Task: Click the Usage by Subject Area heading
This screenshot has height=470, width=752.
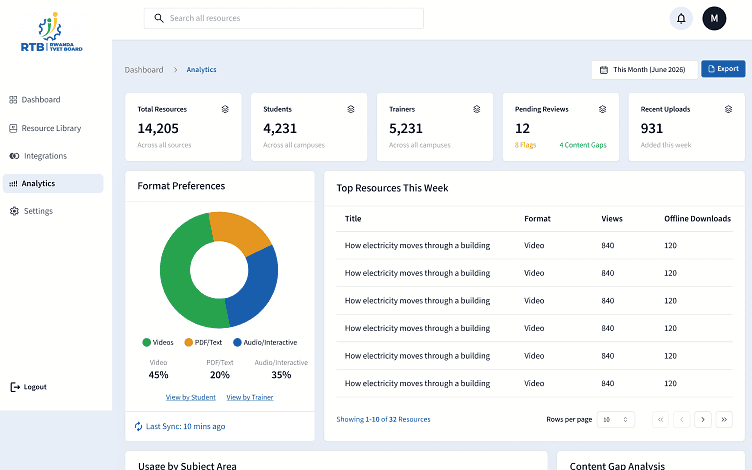Action: (187, 466)
